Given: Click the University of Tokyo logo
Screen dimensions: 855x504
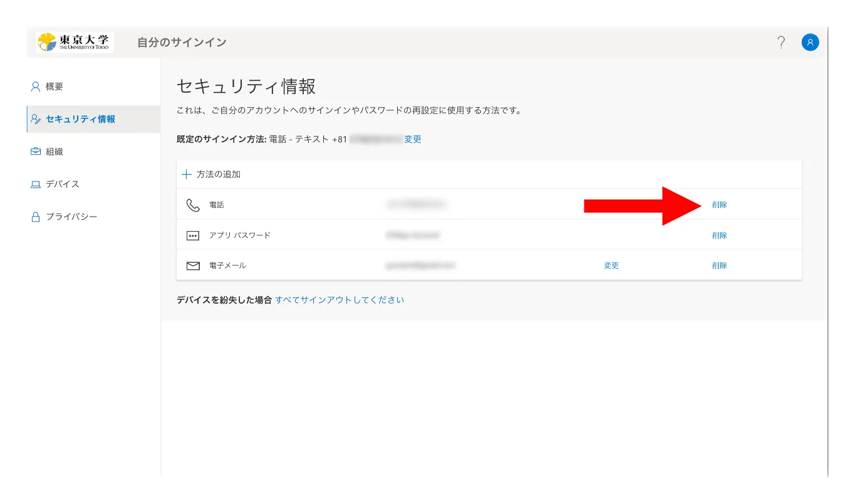Looking at the screenshot, I should coord(75,42).
